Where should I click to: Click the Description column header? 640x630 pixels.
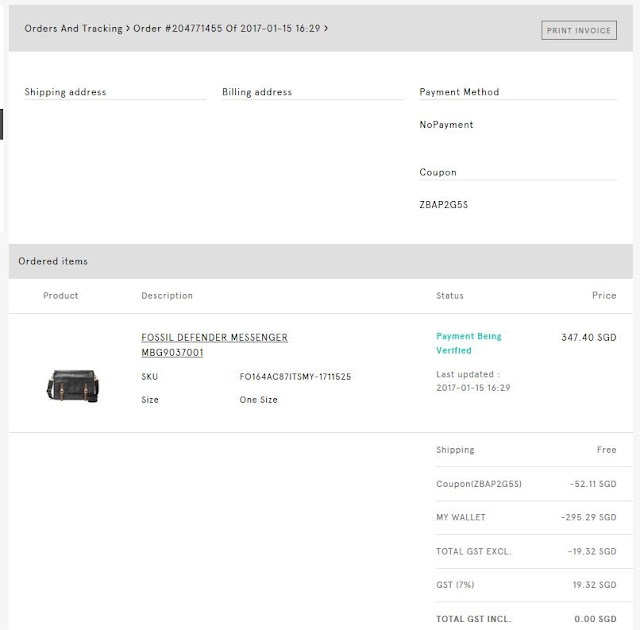point(167,296)
